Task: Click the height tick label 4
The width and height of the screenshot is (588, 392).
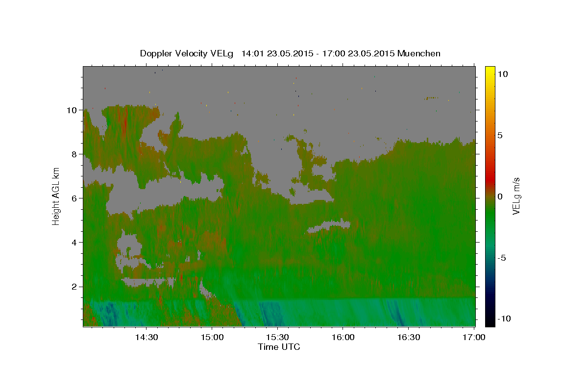Action: point(75,243)
